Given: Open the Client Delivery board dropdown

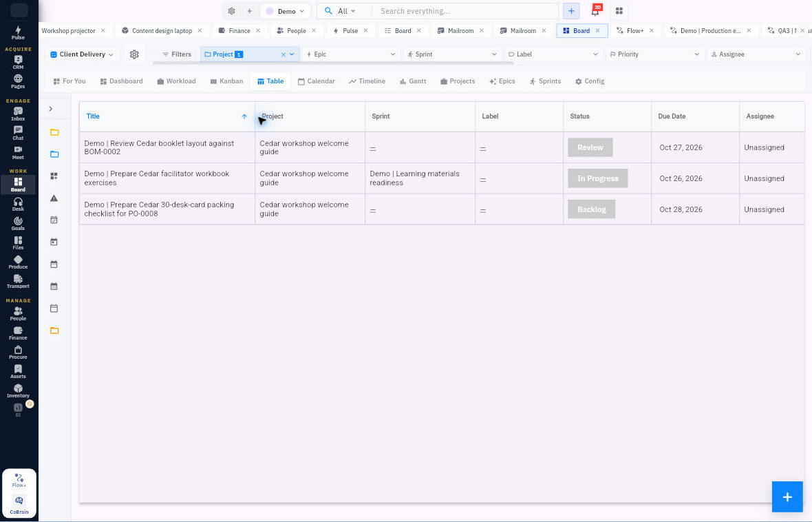Looking at the screenshot, I should [x=82, y=54].
